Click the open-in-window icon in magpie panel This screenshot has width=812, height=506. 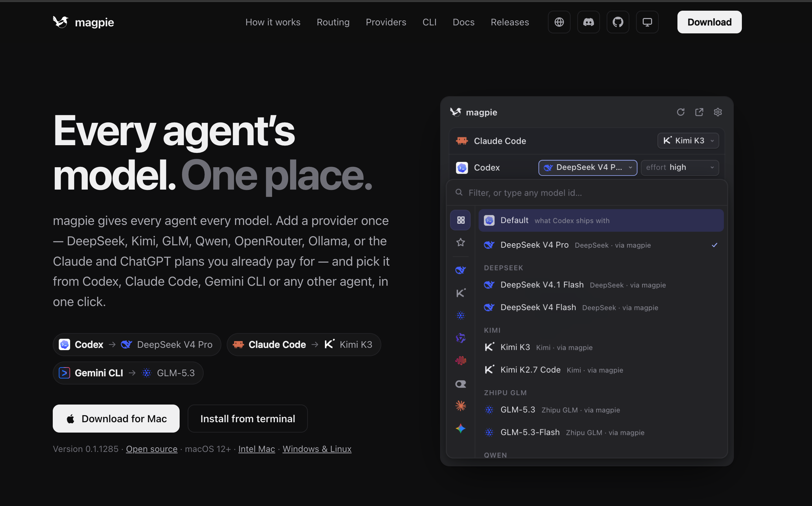(x=699, y=112)
